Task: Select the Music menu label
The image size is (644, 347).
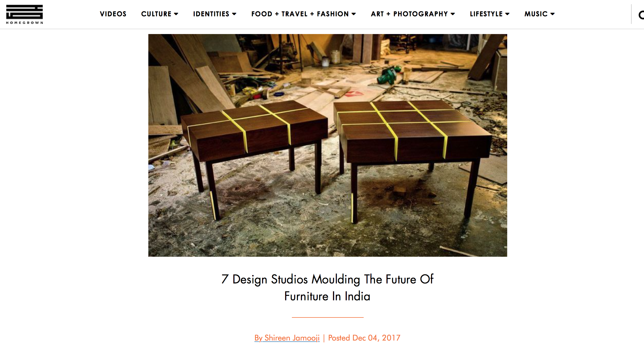Action: (536, 14)
